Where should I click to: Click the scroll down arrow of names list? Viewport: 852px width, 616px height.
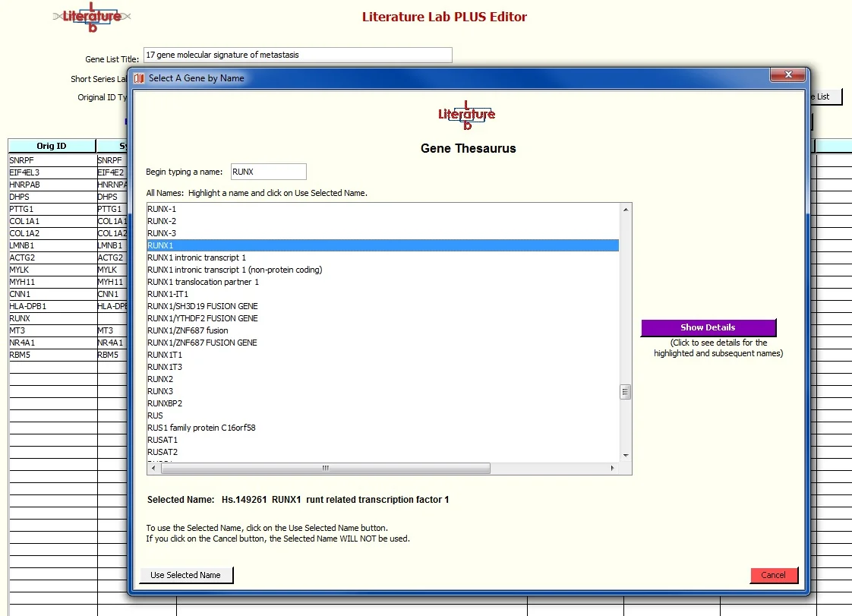click(x=626, y=456)
